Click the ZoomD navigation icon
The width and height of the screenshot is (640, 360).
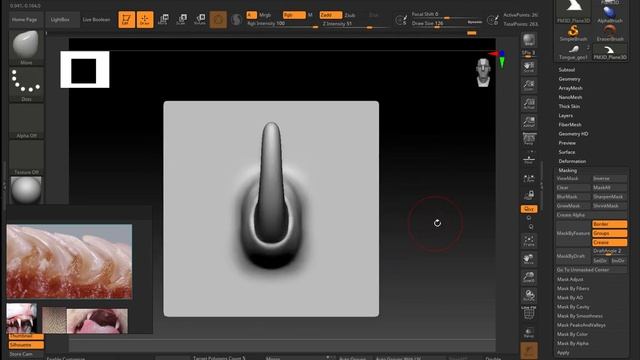(529, 278)
